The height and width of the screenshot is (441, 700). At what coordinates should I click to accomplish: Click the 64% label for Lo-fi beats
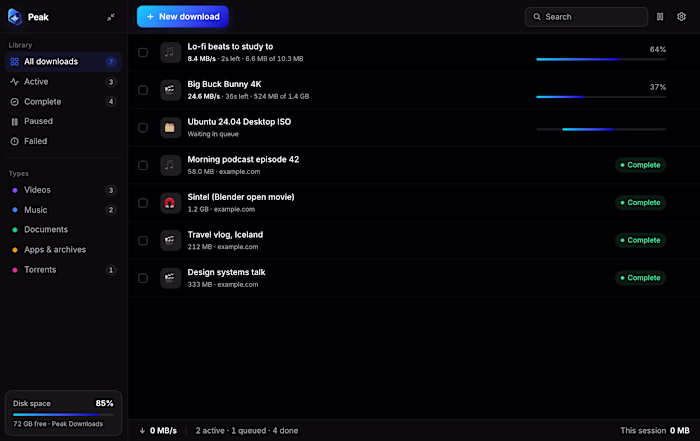(658, 49)
